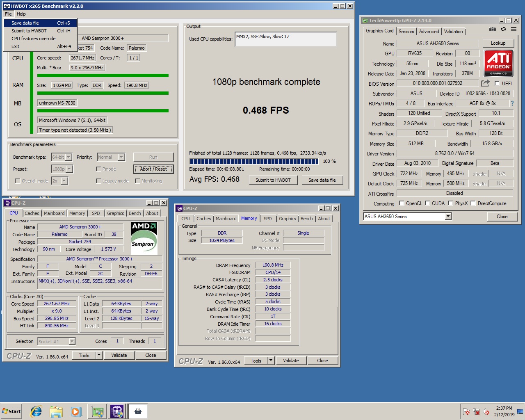Click the taskbar clock showing 2:37 PM
The height and width of the screenshot is (420, 525).
(x=504, y=411)
